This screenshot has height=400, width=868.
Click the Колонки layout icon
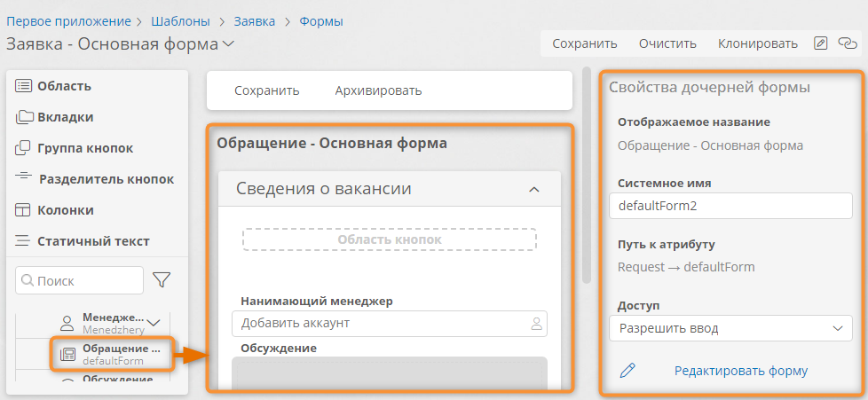coord(23,210)
